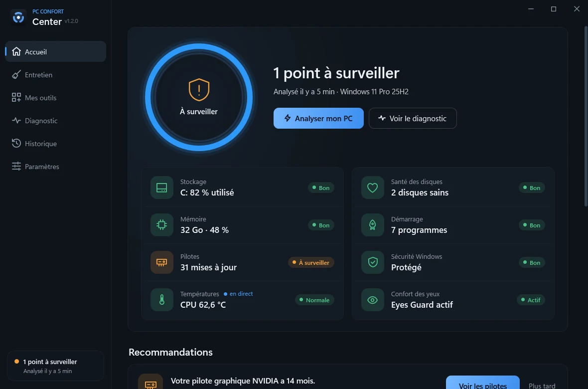The height and width of the screenshot is (389, 588).
Task: Open Voir le diagnostic
Action: click(x=413, y=118)
